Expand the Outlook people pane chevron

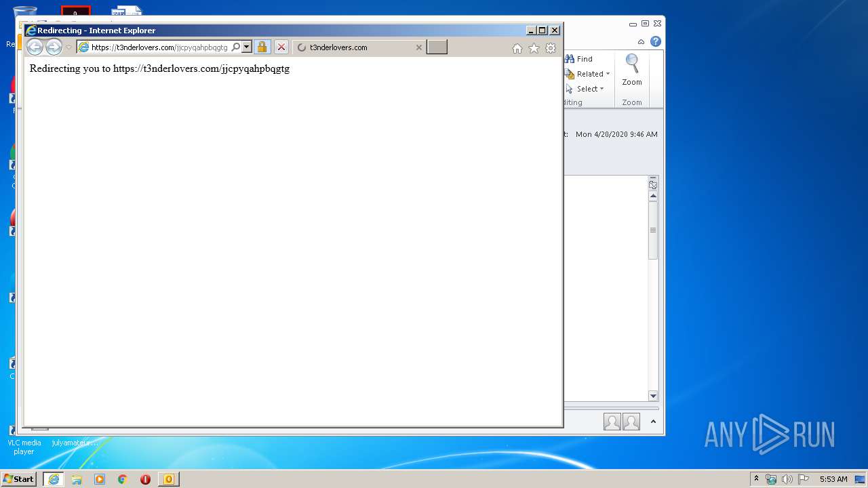tap(653, 422)
